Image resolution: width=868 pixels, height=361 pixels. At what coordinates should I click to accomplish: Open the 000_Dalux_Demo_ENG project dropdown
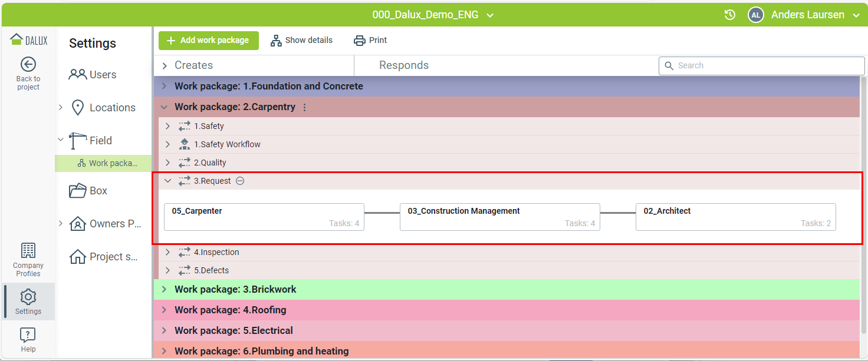(433, 15)
